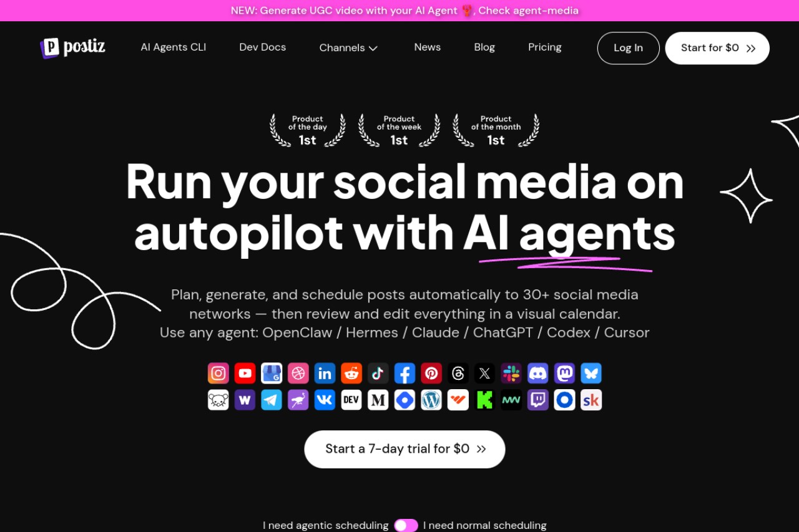Select the TikTok icon

[x=378, y=373]
